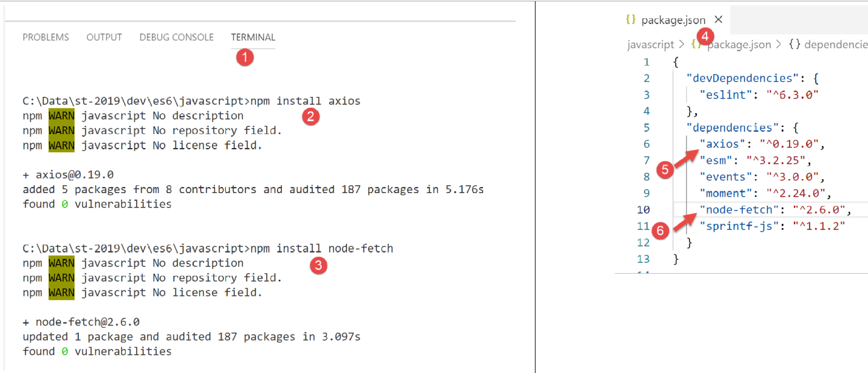Click the "npm install node-fetch" terminal line
Viewport: 868px width, 373px height.
pyautogui.click(x=208, y=248)
